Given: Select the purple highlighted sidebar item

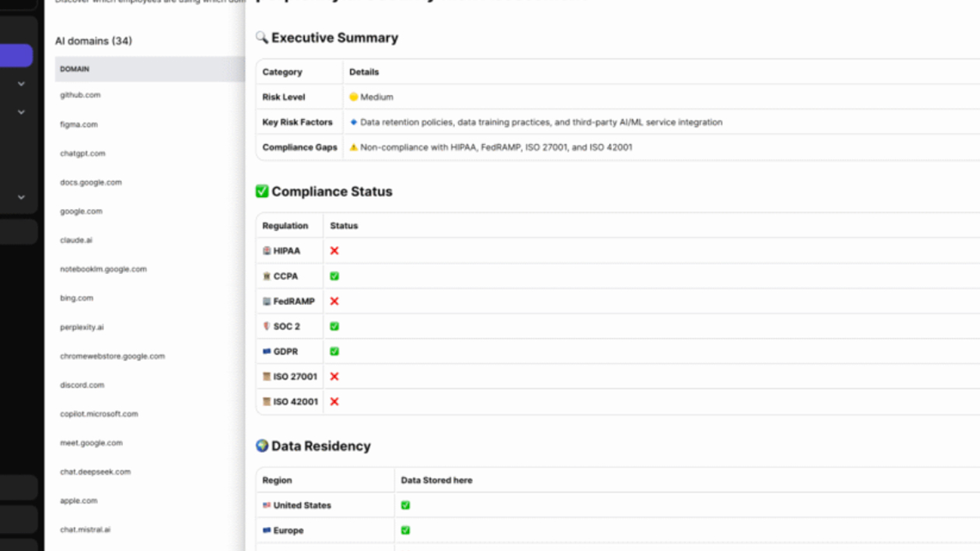Looking at the screenshot, I should tap(16, 56).
